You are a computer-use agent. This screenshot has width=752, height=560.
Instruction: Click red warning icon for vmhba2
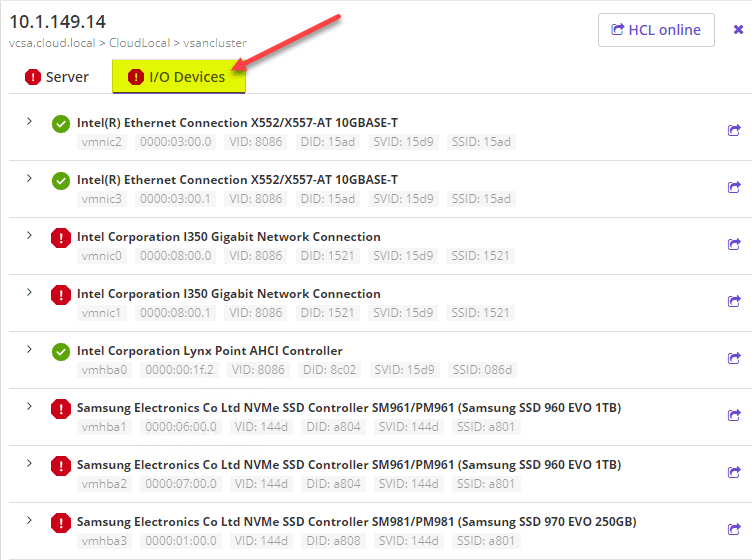point(61,467)
